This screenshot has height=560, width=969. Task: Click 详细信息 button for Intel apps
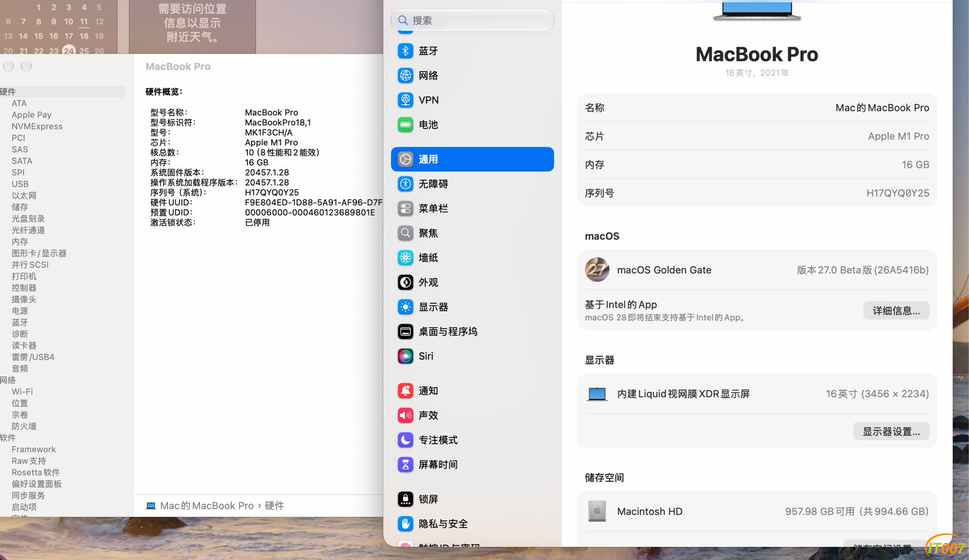click(896, 311)
